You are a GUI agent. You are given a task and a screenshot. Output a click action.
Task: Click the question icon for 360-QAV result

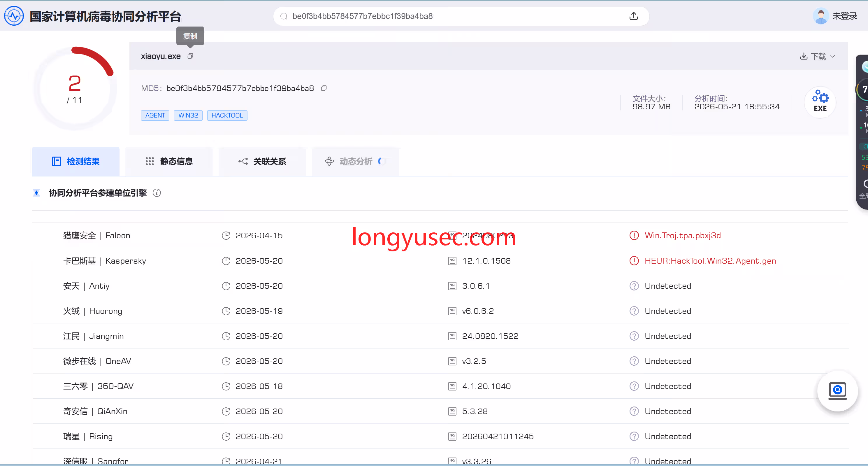coord(634,386)
